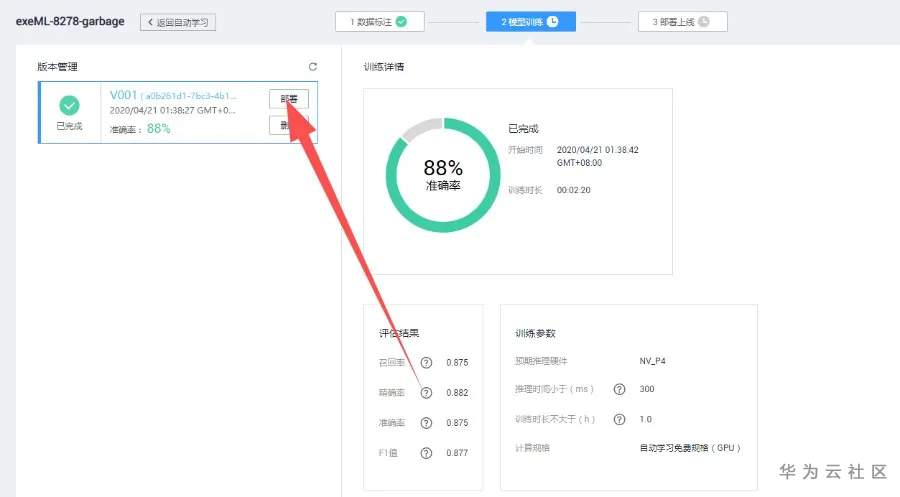Image resolution: width=900 pixels, height=497 pixels.
Task: Click the inference time value 300
Action: point(647,389)
